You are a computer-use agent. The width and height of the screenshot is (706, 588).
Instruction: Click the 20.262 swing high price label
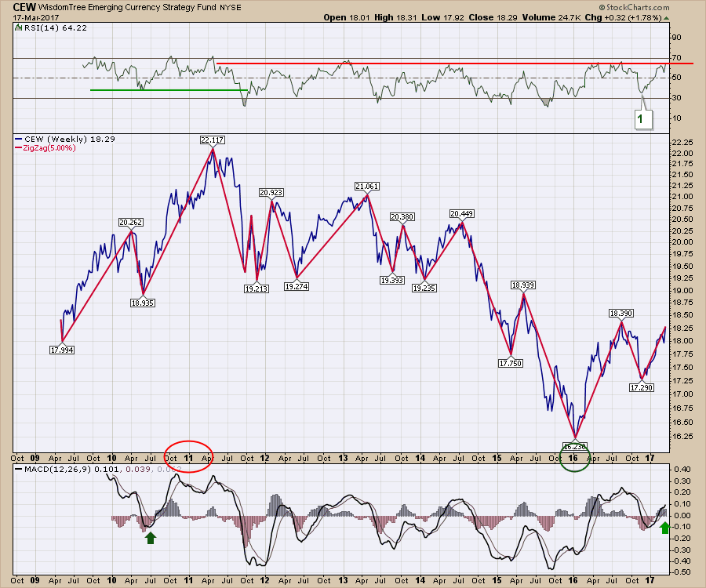131,222
